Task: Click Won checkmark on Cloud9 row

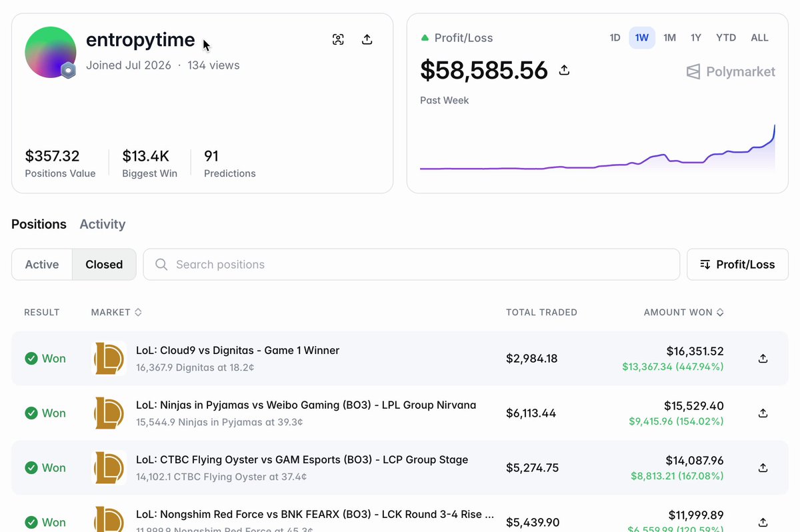Action: (31, 359)
